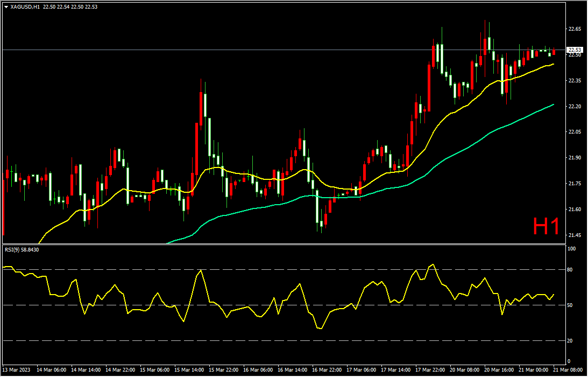Screen dimensions: 588x377
Task: Click the 22.20 price axis label
Action: click(x=575, y=106)
